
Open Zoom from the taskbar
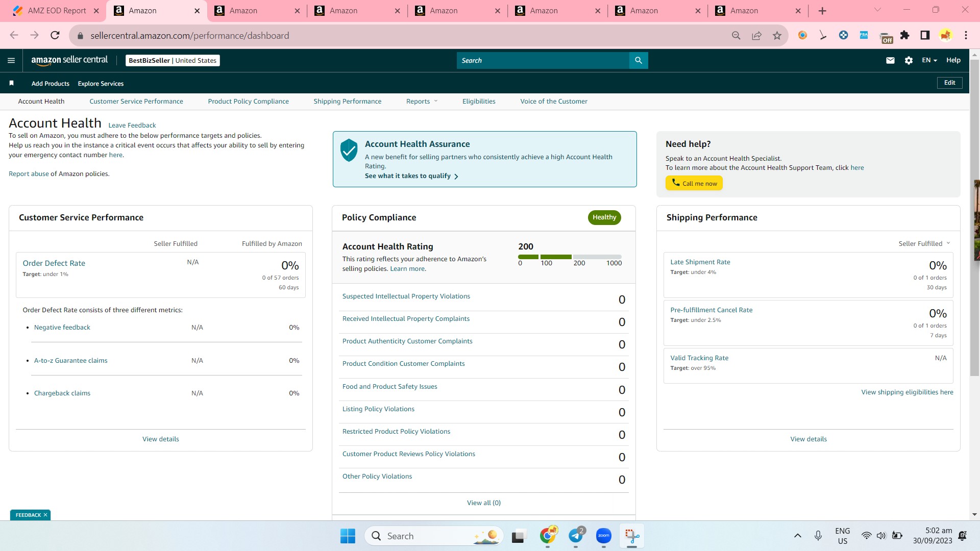[x=604, y=536]
